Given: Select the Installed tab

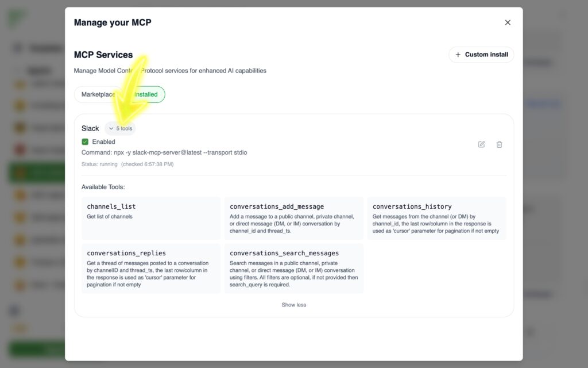Looking at the screenshot, I should point(146,94).
